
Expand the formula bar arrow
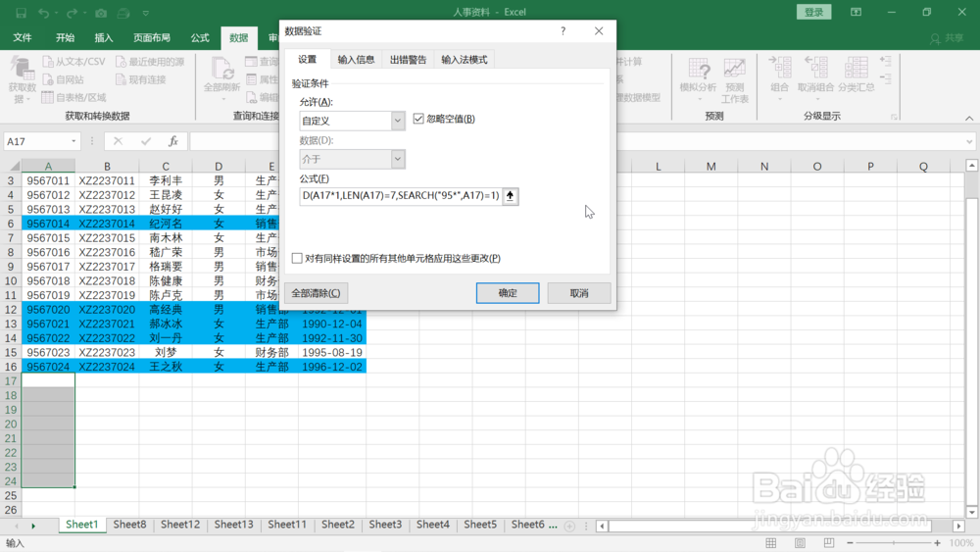click(969, 141)
